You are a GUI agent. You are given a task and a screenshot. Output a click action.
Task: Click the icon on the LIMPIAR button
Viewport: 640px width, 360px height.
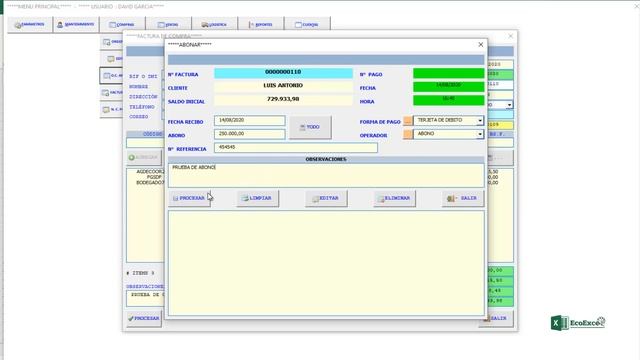[245, 198]
